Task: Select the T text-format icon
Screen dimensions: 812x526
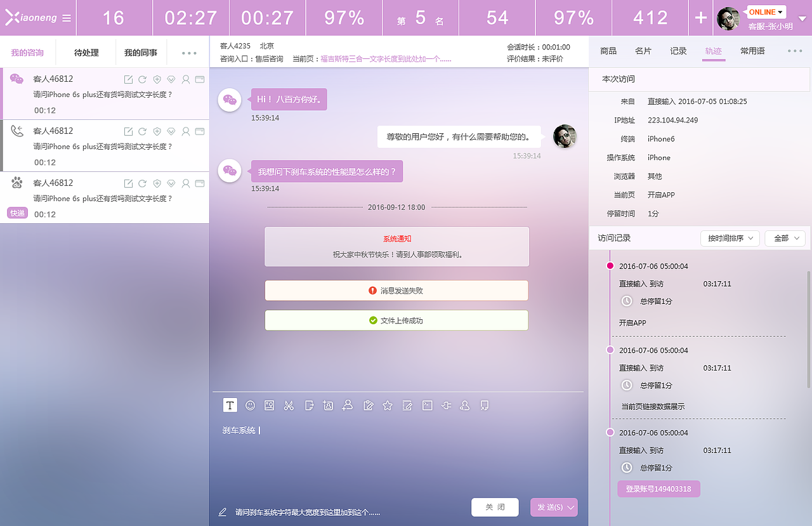Action: coord(230,405)
